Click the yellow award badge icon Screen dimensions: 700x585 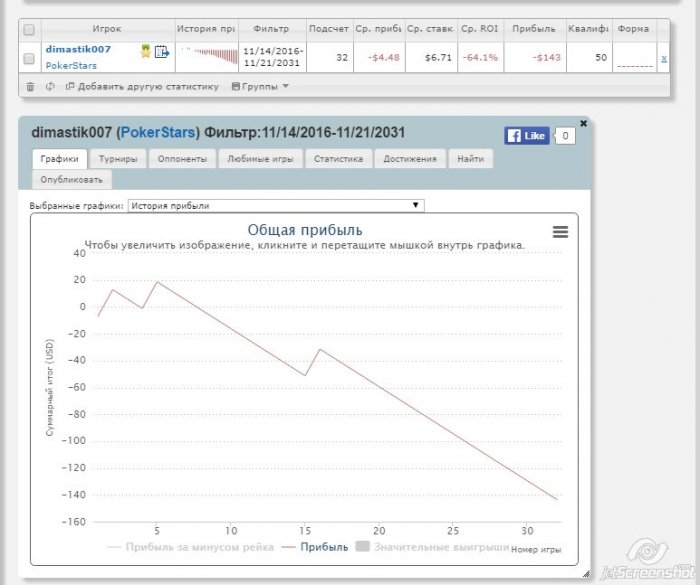(x=146, y=51)
